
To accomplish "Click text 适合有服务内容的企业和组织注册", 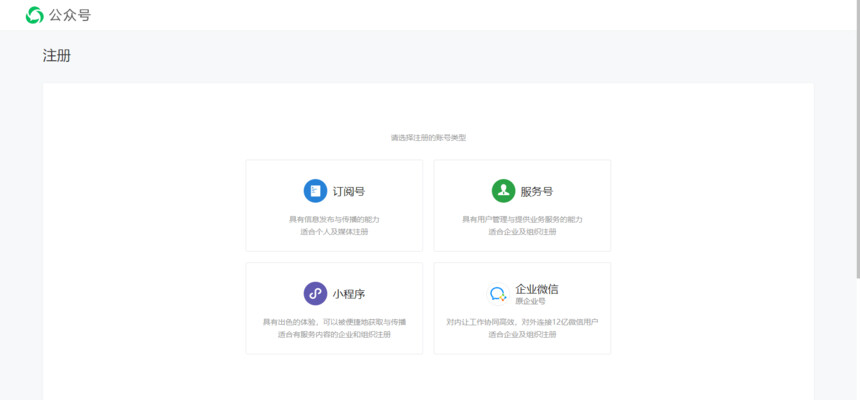I will coord(335,335).
